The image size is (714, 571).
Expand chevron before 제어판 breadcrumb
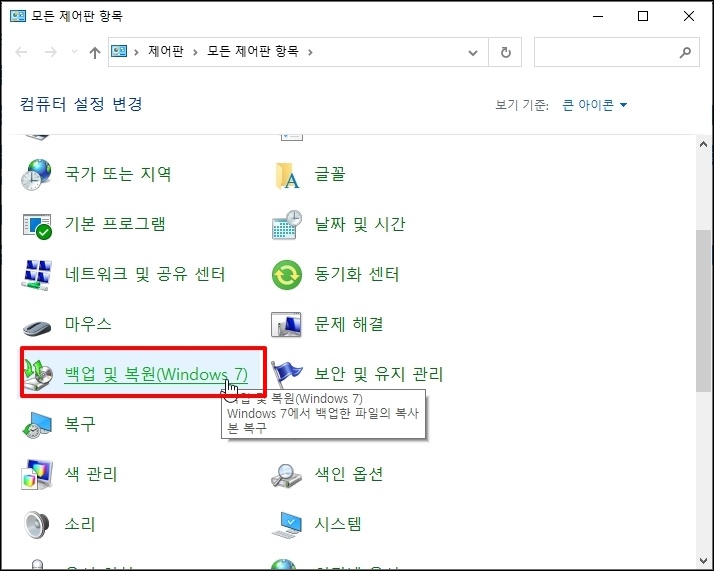tap(136, 52)
